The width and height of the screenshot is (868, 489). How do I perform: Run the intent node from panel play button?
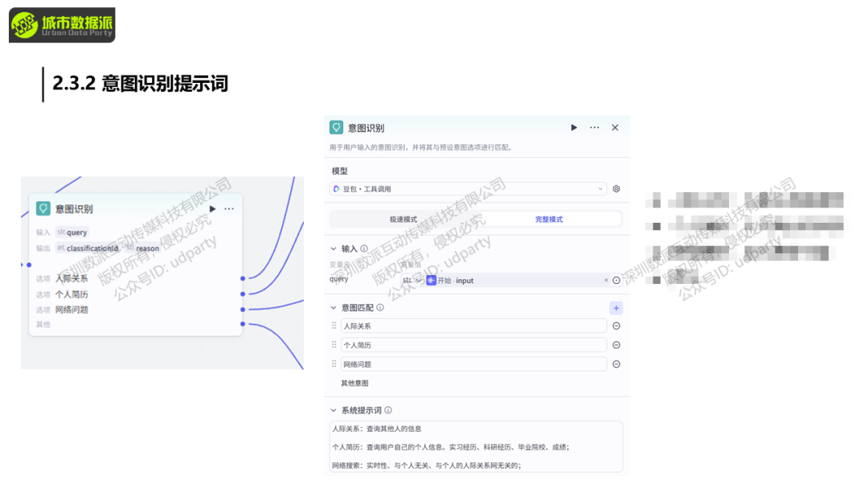pyautogui.click(x=574, y=128)
